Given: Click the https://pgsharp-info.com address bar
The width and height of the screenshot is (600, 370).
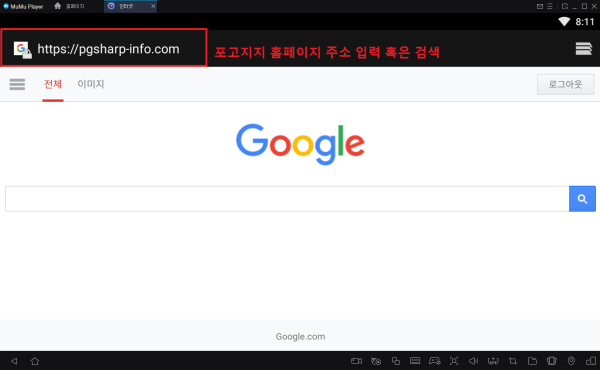Looking at the screenshot, I should pos(108,49).
